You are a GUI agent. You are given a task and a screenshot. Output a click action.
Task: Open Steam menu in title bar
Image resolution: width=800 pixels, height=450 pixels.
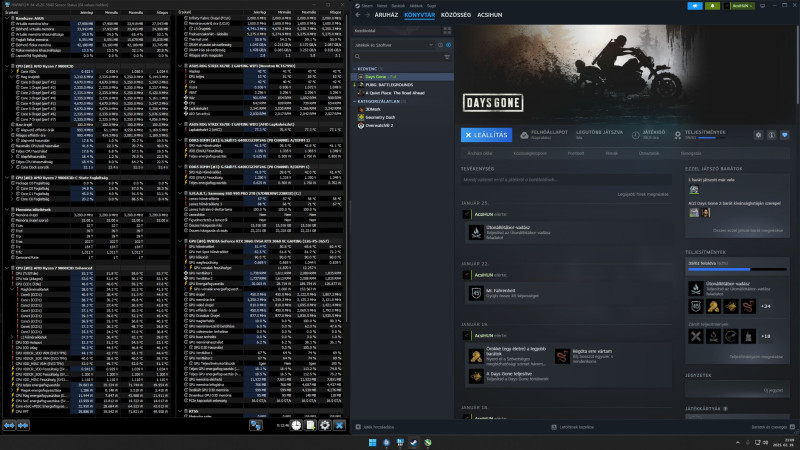tap(367, 6)
